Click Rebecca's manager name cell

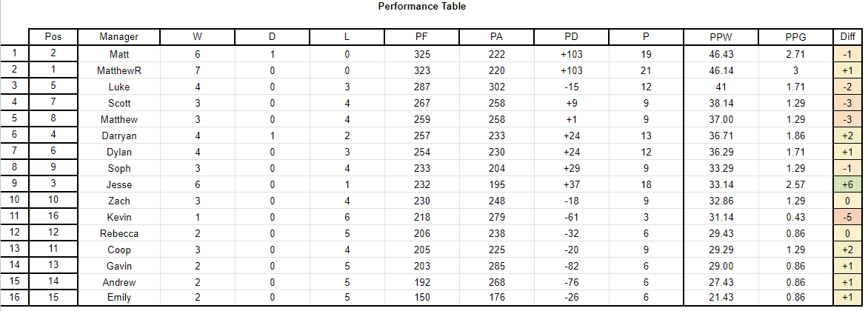coord(119,233)
